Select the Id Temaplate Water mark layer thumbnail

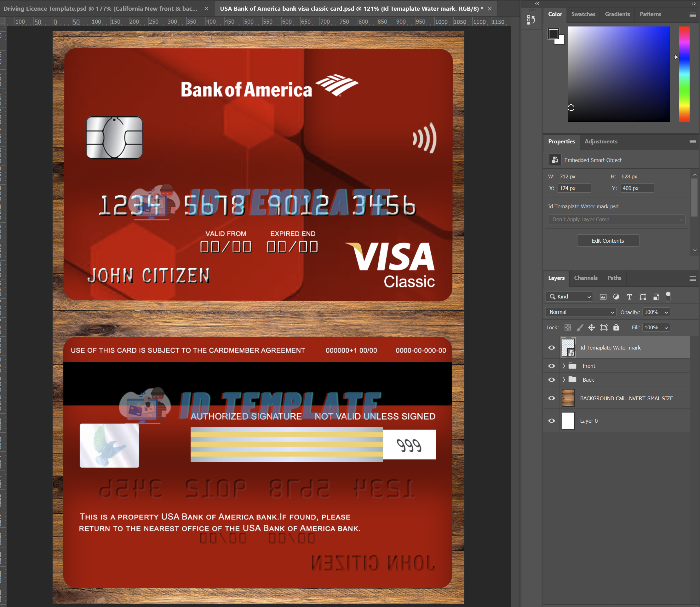pos(568,348)
